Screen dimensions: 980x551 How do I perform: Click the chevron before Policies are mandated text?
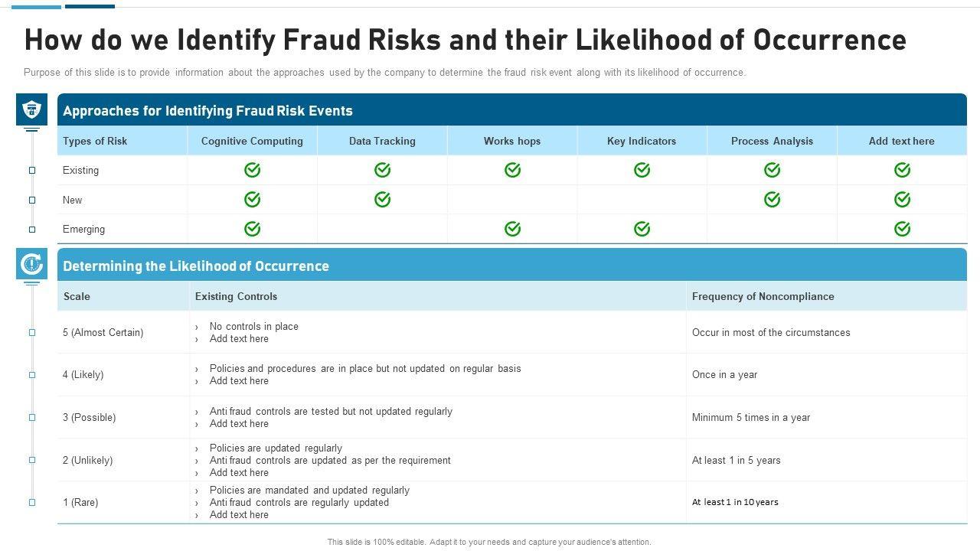[x=197, y=491]
